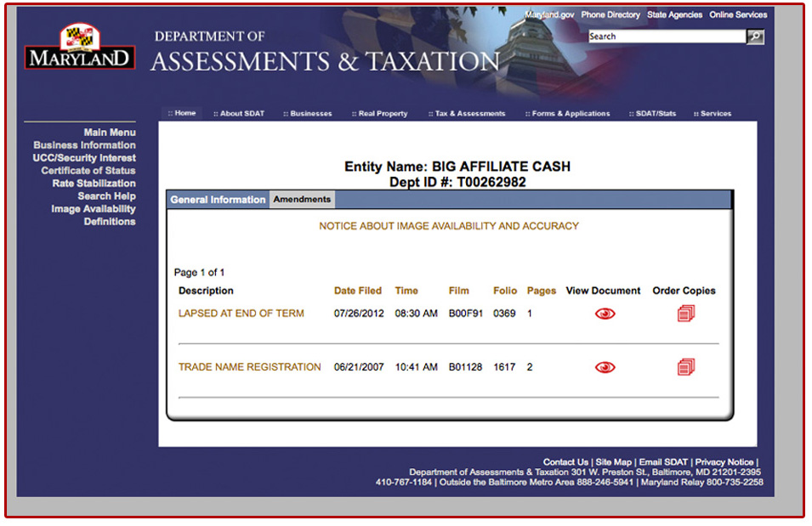This screenshot has width=812, height=526.
Task: Open the Site Map footer link
Action: point(613,462)
